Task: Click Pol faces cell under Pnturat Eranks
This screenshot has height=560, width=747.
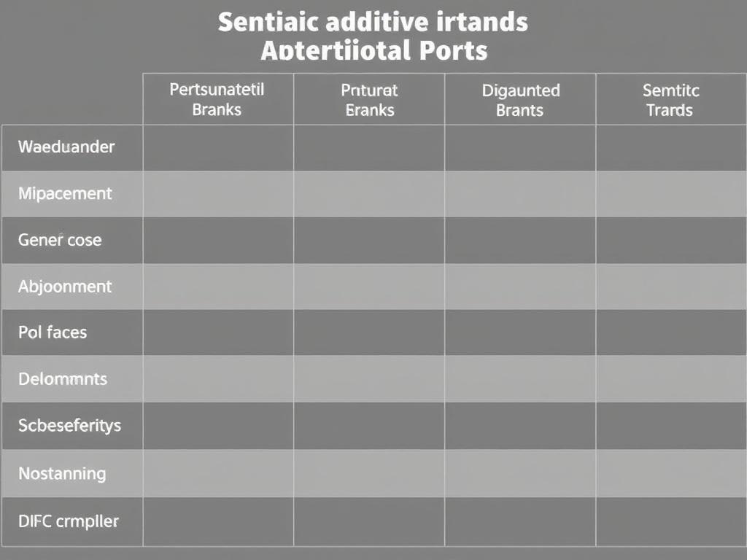Action: point(369,332)
